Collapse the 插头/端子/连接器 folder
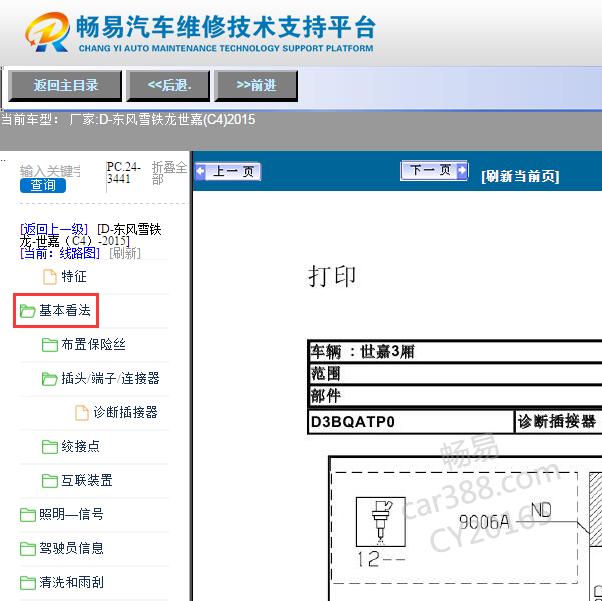The image size is (602, 601). coord(110,378)
